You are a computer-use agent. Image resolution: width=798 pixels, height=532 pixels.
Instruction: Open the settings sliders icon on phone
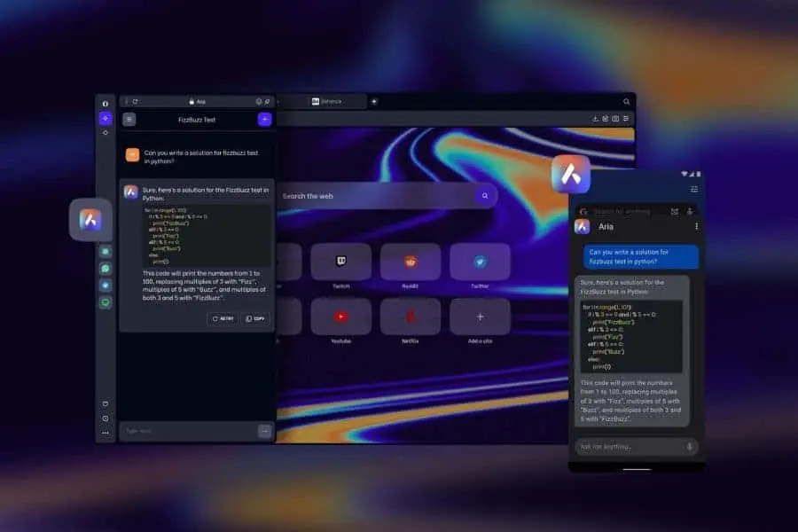pos(694,190)
